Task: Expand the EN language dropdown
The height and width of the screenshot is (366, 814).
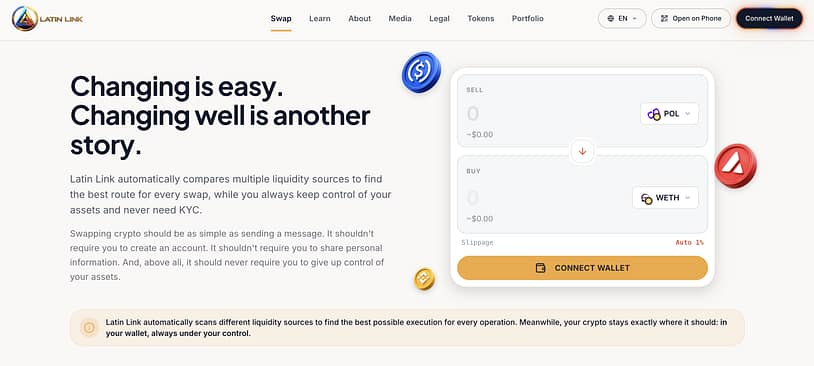Action: point(622,18)
